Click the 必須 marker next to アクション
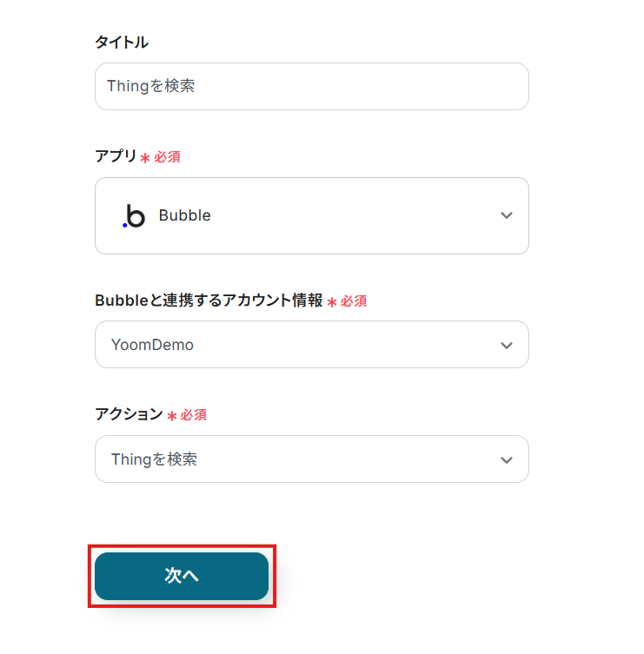644x654 pixels. (194, 415)
